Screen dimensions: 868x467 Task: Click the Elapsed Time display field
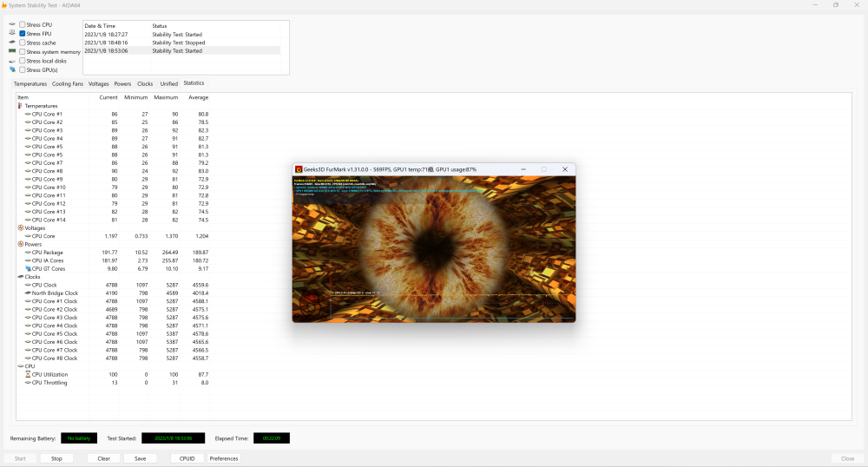point(271,438)
